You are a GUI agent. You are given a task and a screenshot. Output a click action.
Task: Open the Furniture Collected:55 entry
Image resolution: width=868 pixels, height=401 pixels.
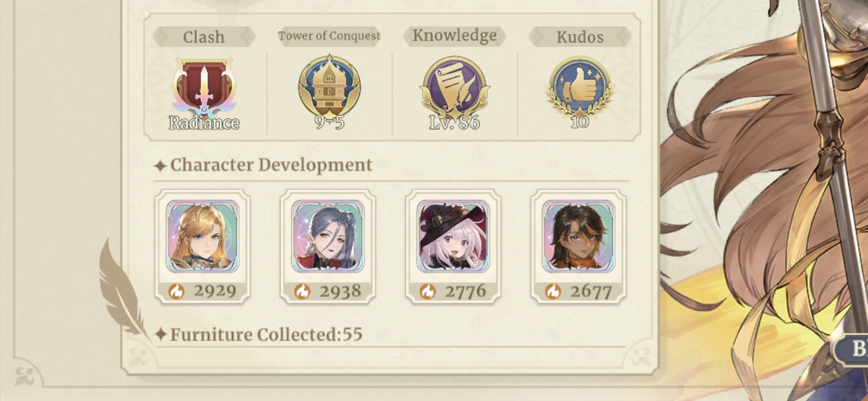pos(266,334)
